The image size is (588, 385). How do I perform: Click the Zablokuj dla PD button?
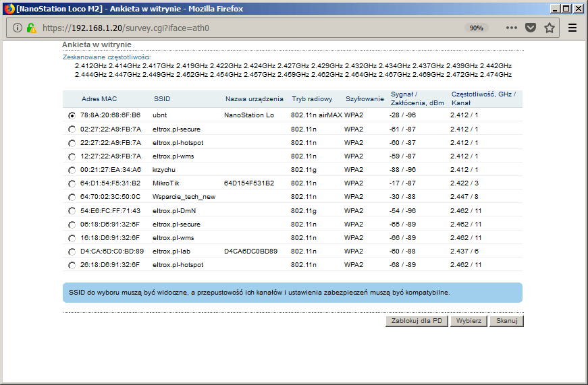pyautogui.click(x=417, y=321)
